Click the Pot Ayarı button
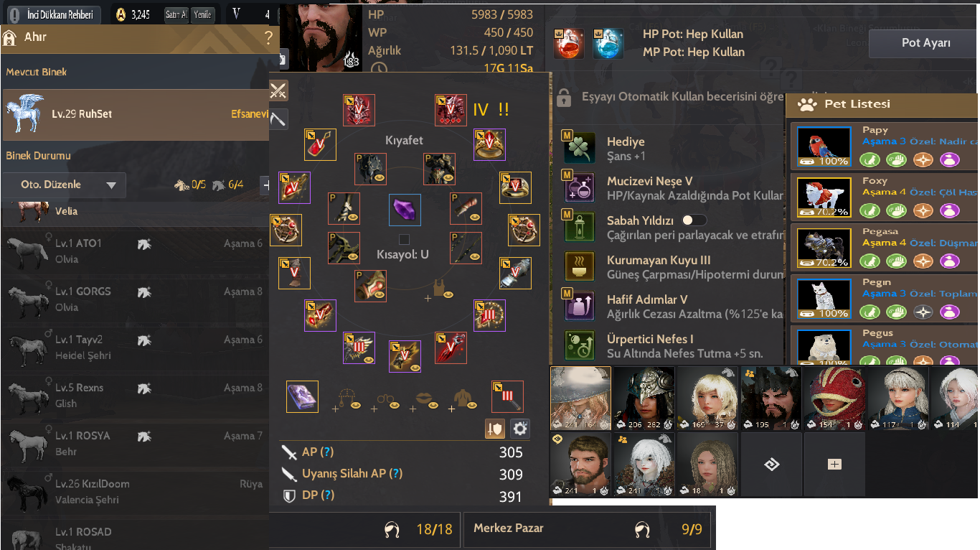This screenshot has height=550, width=980. (x=925, y=43)
